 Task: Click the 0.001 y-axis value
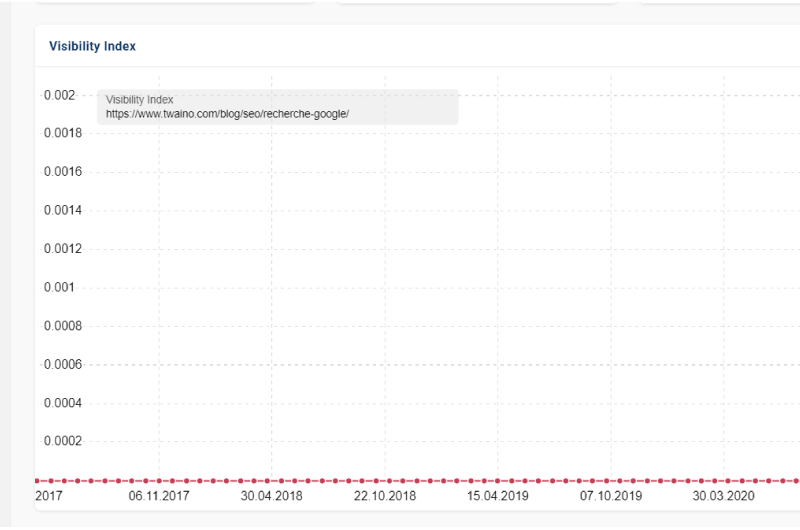point(59,287)
